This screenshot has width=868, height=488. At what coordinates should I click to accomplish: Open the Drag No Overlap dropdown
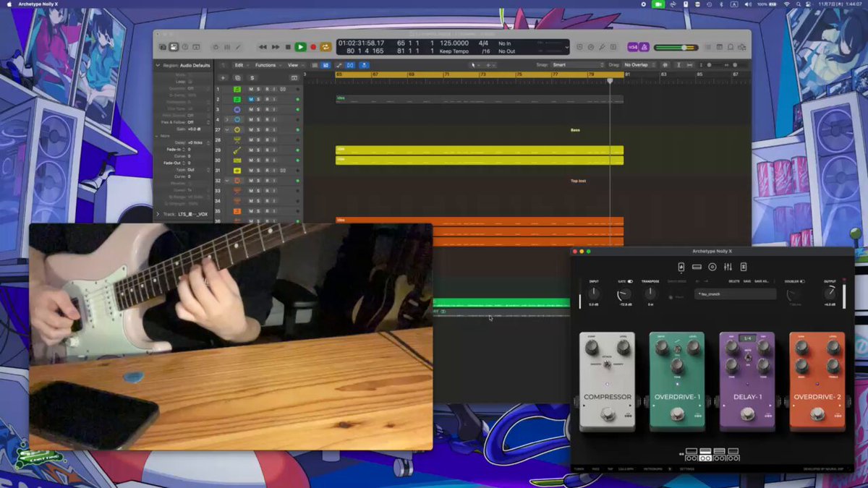click(639, 65)
